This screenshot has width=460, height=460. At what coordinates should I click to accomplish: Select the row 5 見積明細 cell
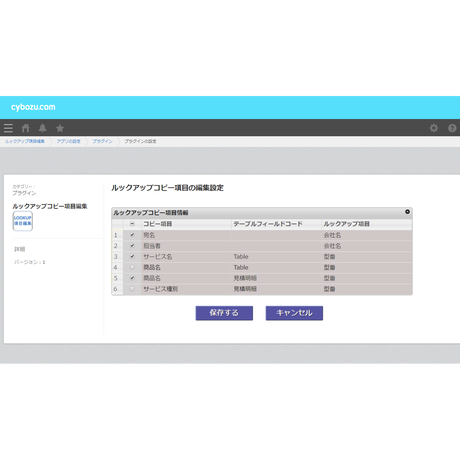[x=276, y=278]
